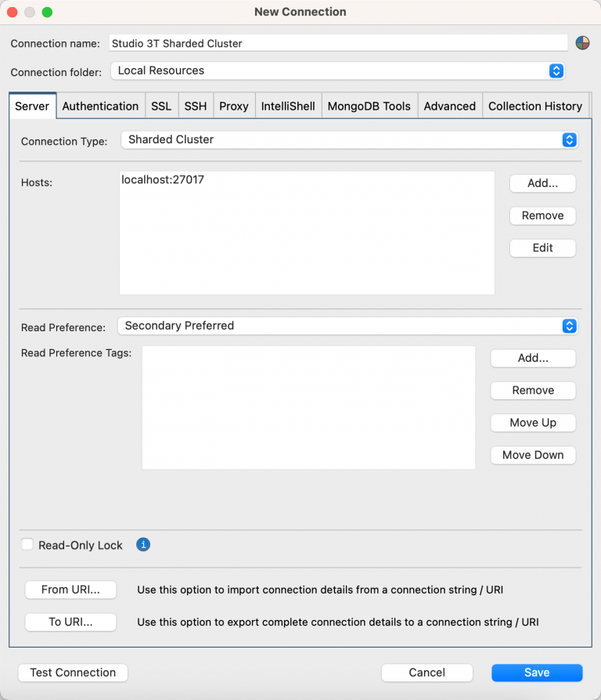This screenshot has width=601, height=700.
Task: Switch to the Authentication tab
Action: coord(100,106)
